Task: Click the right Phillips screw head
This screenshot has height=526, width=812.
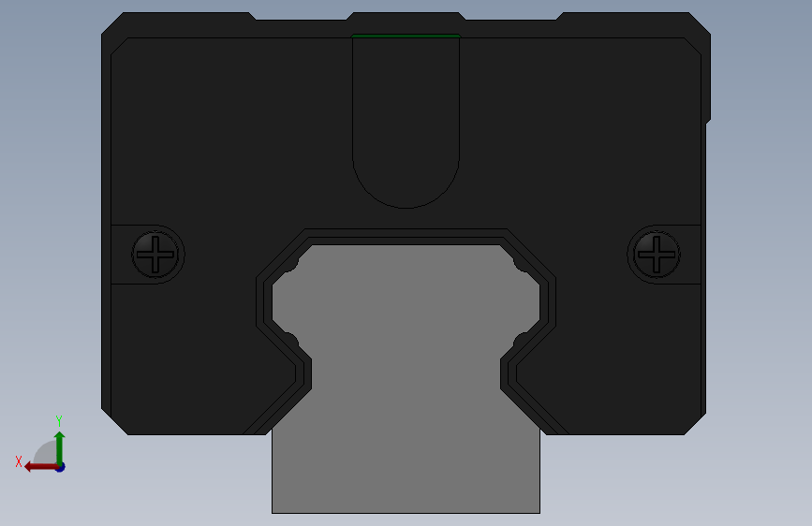Action: (657, 255)
